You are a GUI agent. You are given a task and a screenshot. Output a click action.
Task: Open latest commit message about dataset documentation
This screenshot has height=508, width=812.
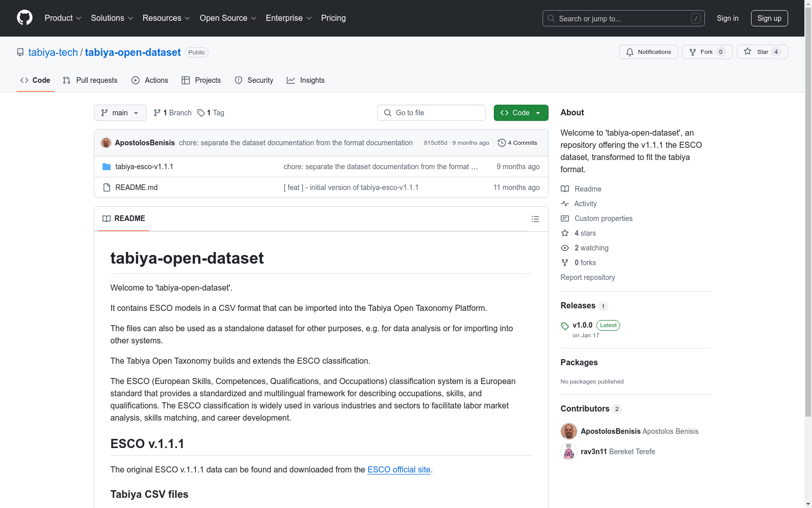tap(296, 143)
